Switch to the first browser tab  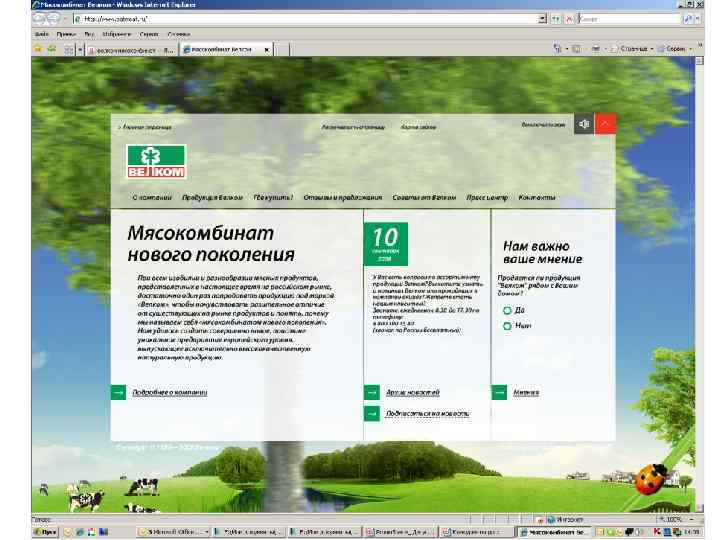tap(131, 50)
